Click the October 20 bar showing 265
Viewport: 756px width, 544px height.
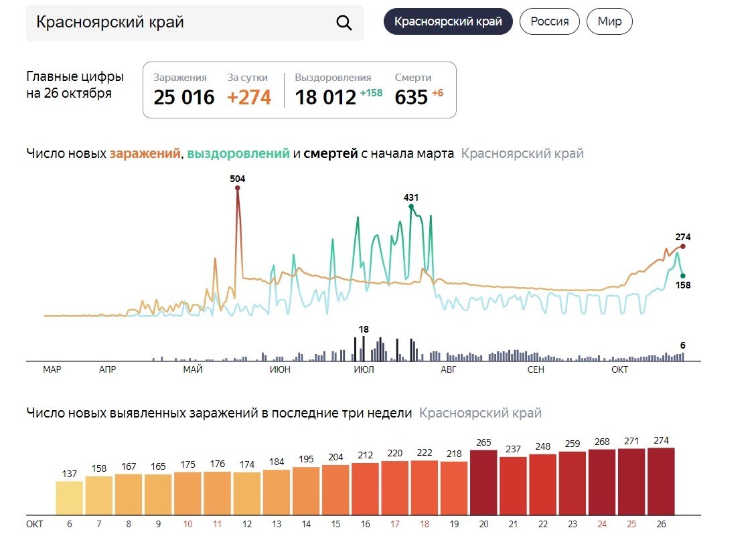[483, 482]
